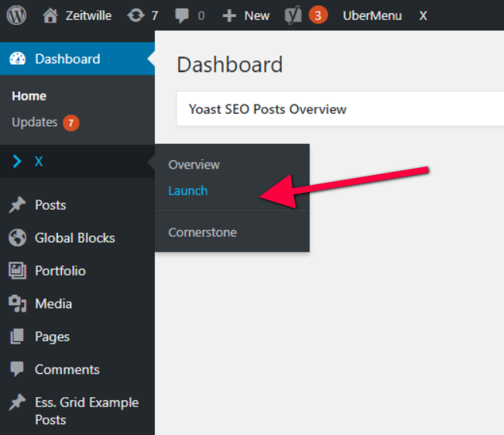Click the Home link under Dashboard
The width and height of the screenshot is (504, 435).
(x=29, y=96)
